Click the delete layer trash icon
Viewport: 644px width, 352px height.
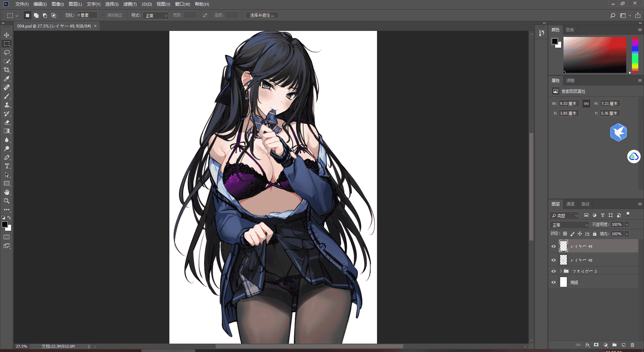click(x=632, y=345)
